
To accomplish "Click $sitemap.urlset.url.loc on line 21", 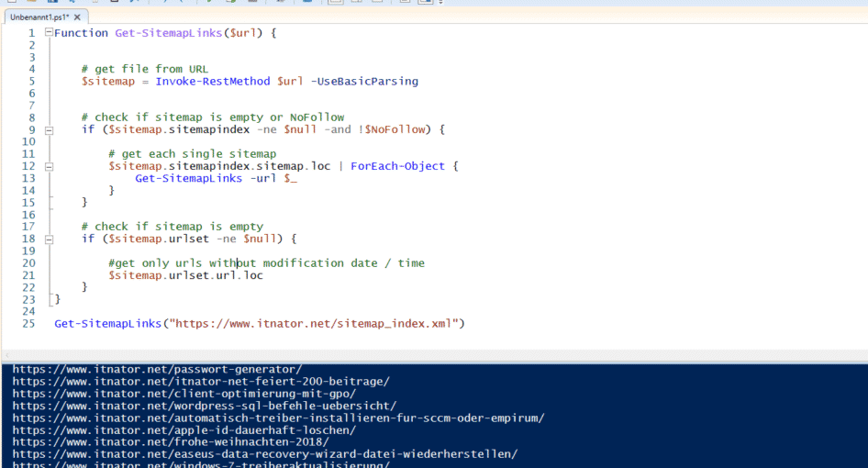I will click(x=185, y=275).
